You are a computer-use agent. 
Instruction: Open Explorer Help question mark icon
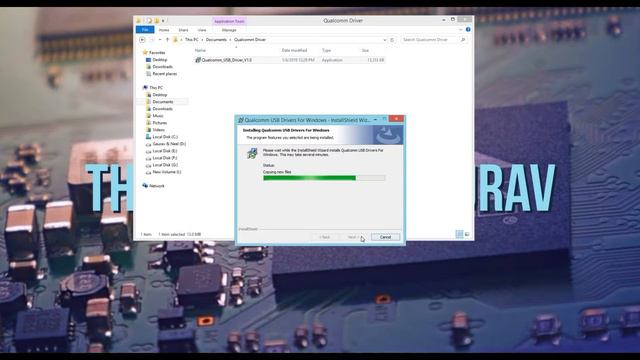click(468, 29)
